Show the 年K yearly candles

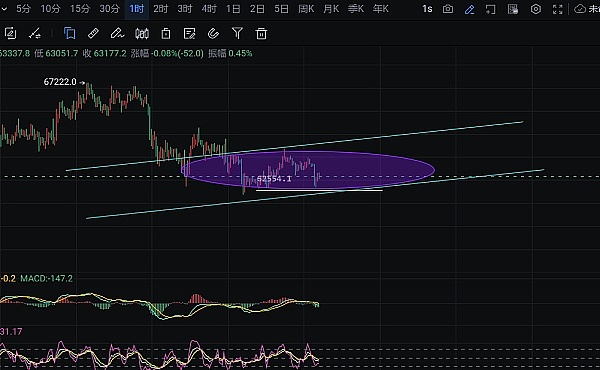pos(381,9)
